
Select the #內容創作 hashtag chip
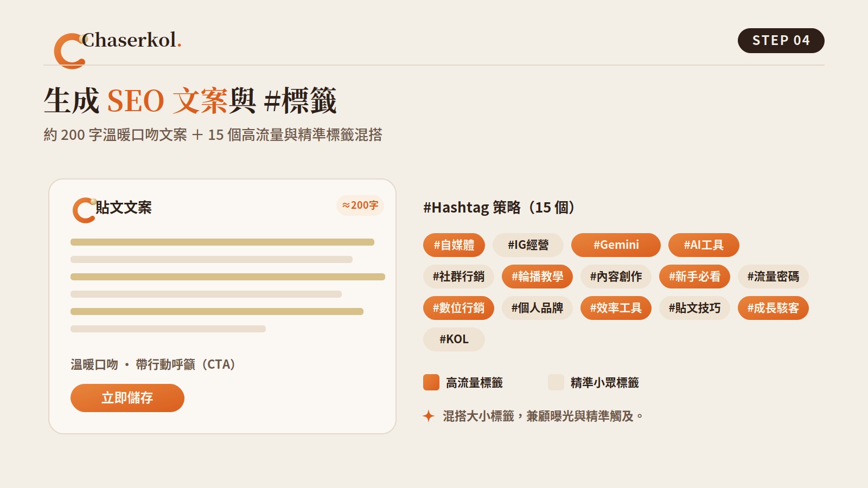(x=616, y=277)
